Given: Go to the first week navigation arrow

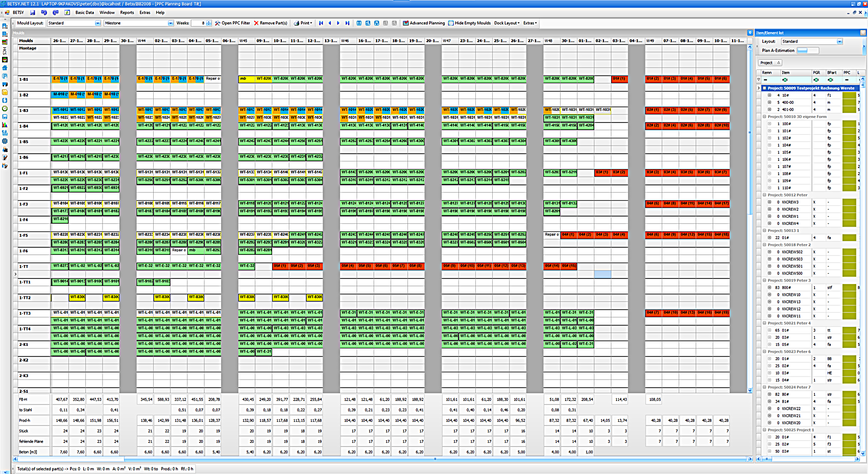Looking at the screenshot, I should coord(321,23).
